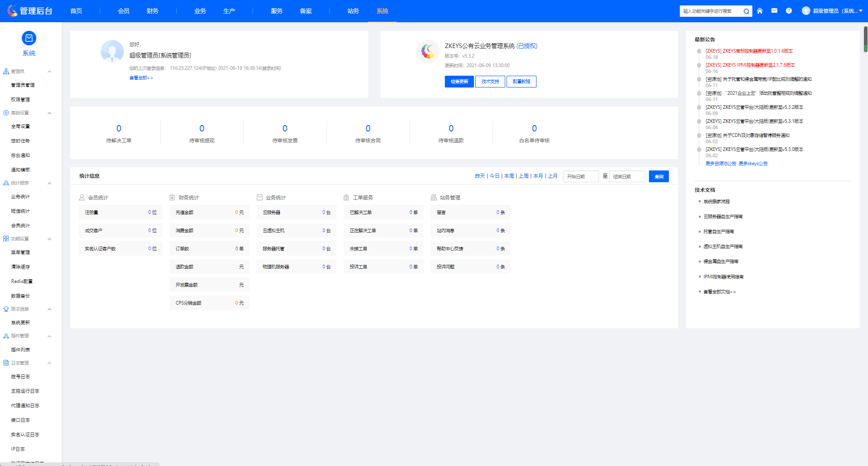Click the 财务统计 icon
868x466 pixels.
[172, 198]
